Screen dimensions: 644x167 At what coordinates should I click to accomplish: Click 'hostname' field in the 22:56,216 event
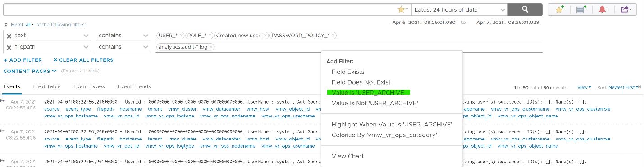click(x=130, y=109)
